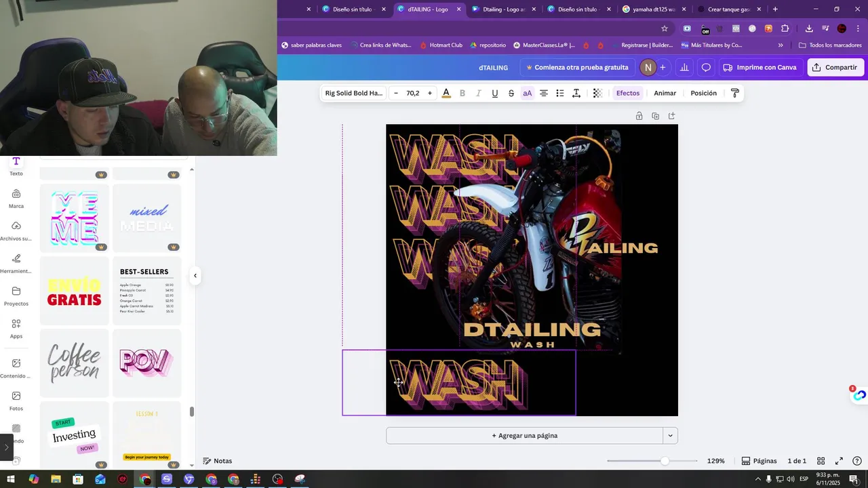Toggle strikethrough formatting
This screenshot has height=488, width=868.
[x=511, y=93]
